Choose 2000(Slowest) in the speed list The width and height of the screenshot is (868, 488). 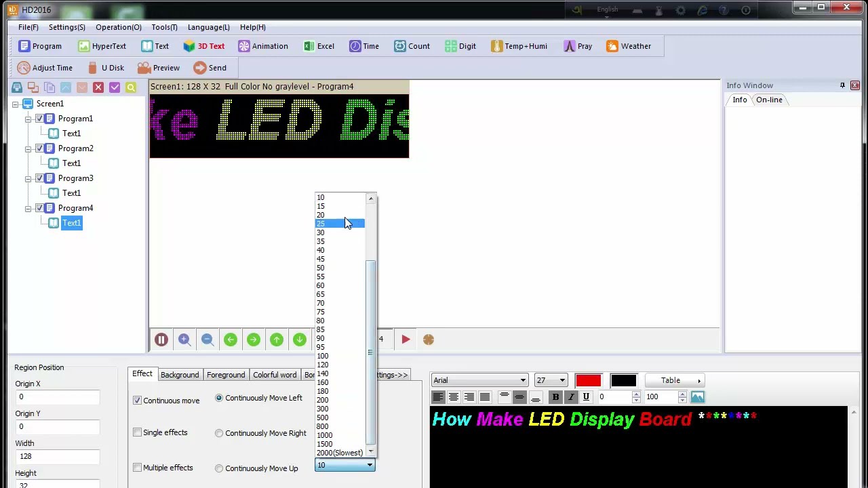pos(340,453)
